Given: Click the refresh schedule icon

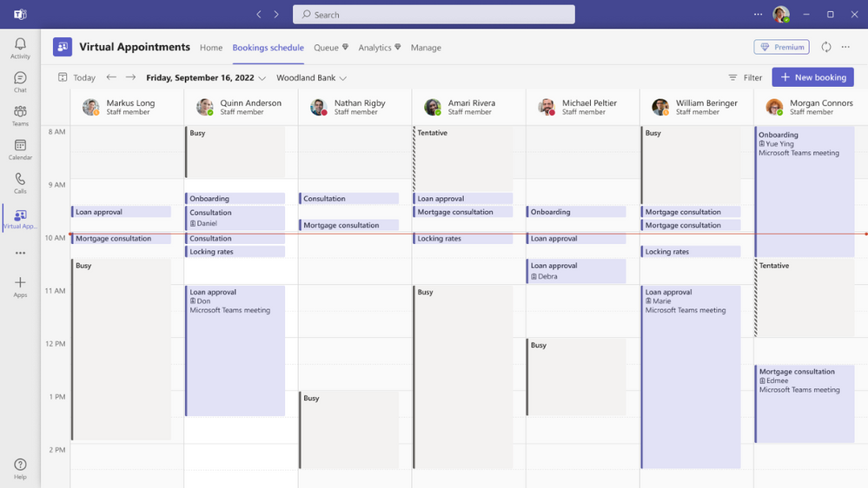Looking at the screenshot, I should coord(826,48).
